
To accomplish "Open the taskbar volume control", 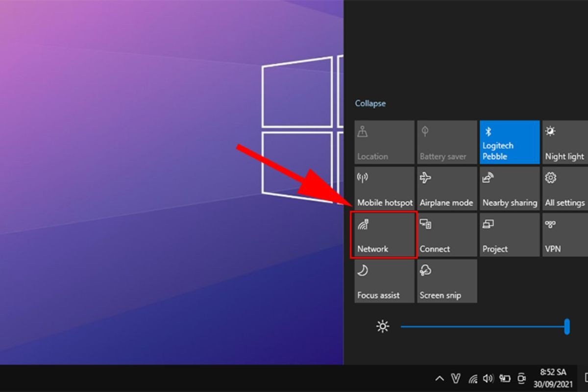I will (x=488, y=378).
